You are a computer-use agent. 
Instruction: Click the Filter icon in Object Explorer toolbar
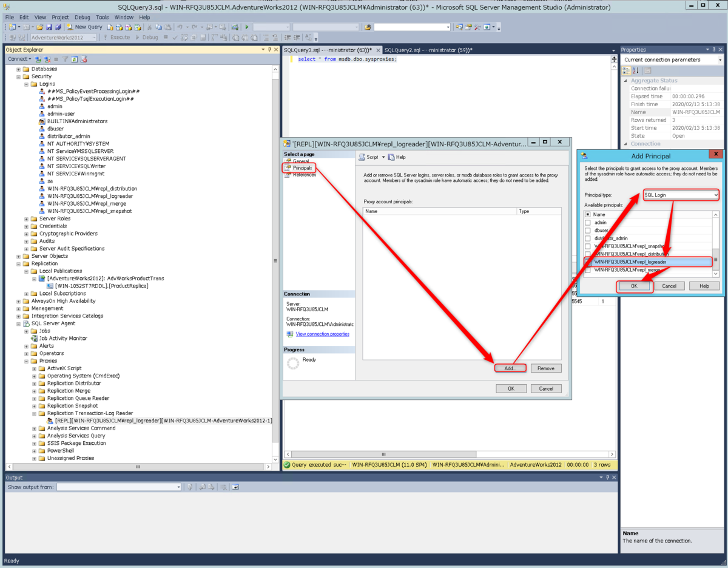66,59
